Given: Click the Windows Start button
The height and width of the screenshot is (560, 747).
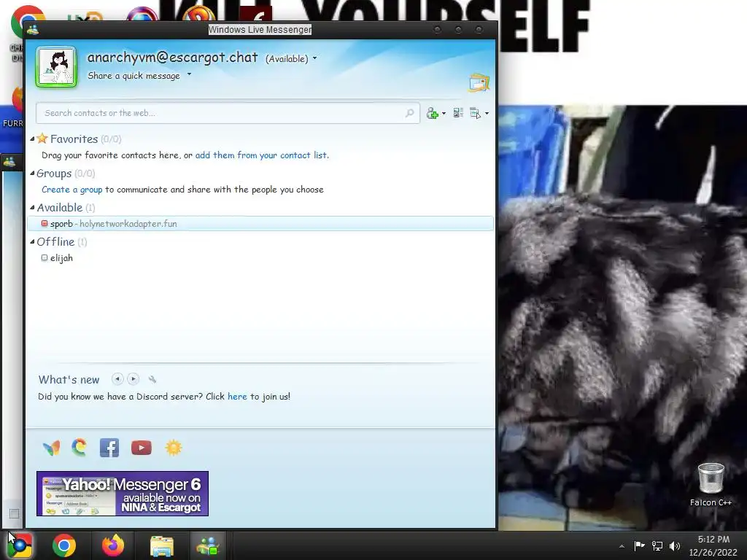Looking at the screenshot, I should pyautogui.click(x=19, y=545).
